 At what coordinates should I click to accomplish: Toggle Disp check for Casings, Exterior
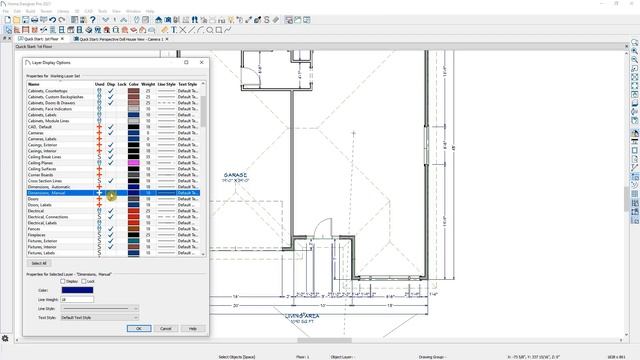point(111,145)
